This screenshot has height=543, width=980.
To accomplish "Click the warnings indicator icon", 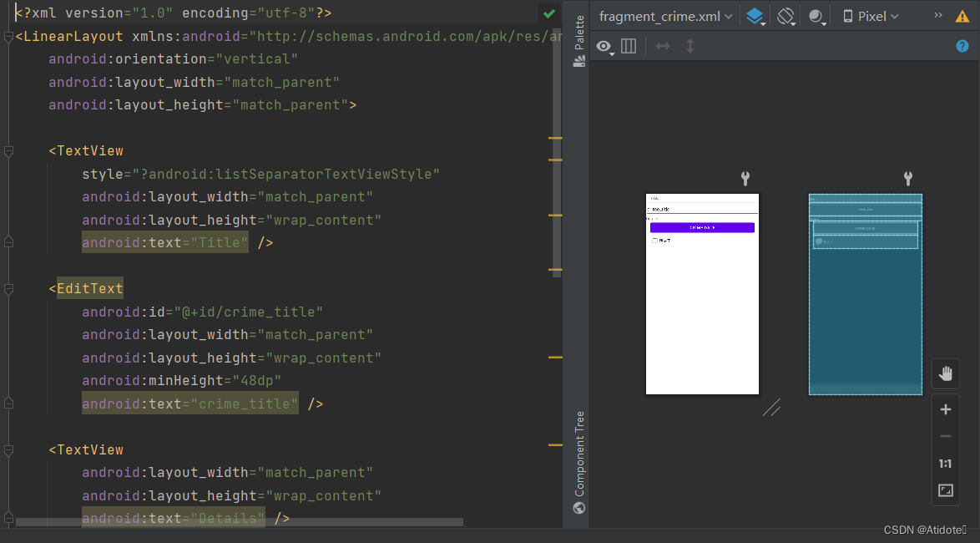I will coord(962,15).
